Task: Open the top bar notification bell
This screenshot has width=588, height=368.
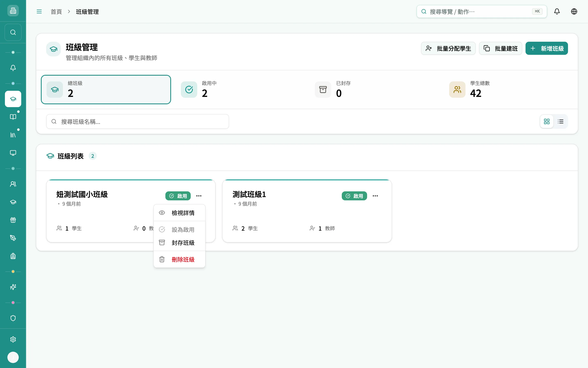Action: [557, 11]
